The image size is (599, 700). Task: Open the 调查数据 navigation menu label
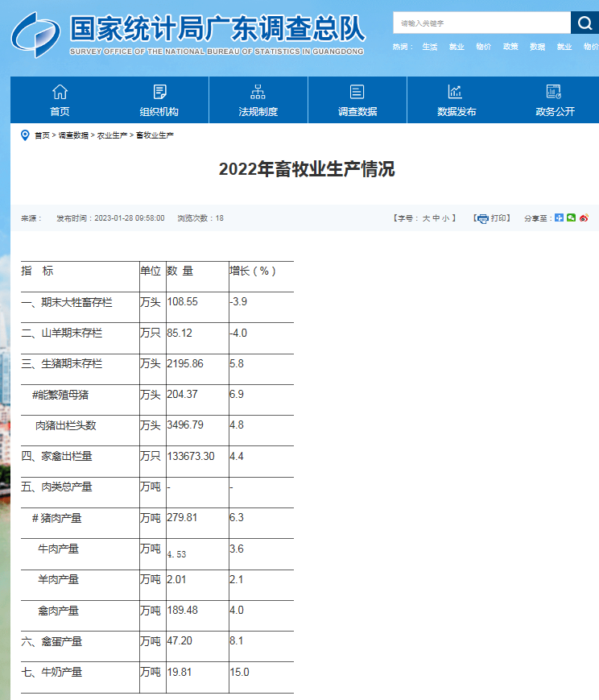pyautogui.click(x=357, y=112)
